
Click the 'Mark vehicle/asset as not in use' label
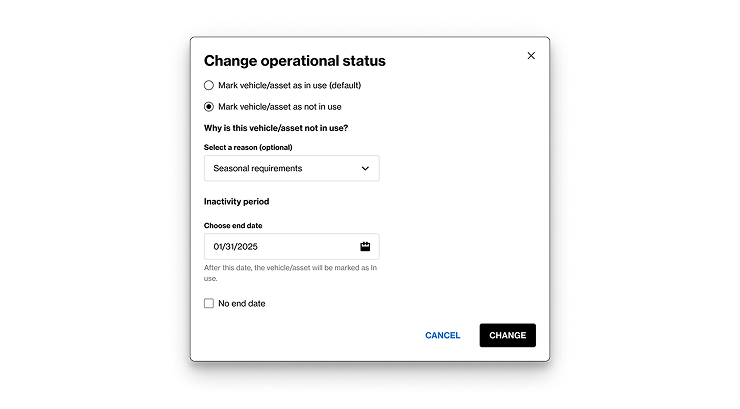(279, 107)
